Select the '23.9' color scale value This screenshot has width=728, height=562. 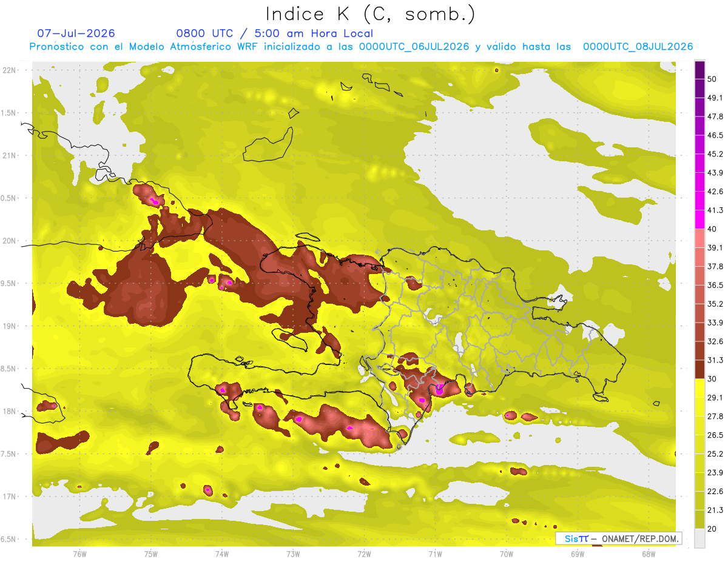715,473
